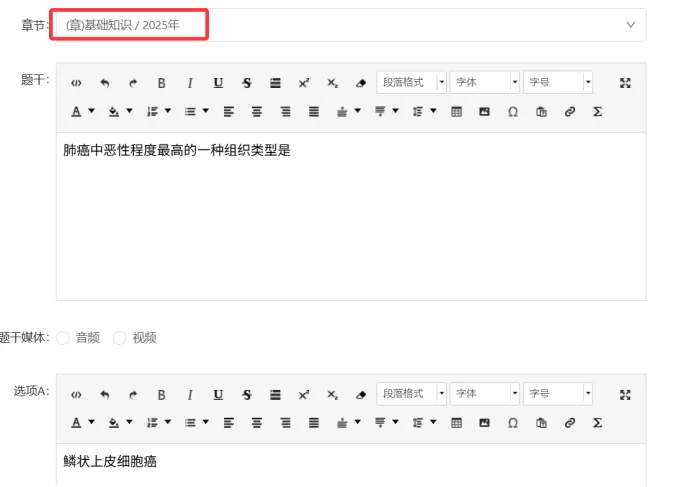Click the font color A in 题干 editor

tap(76, 112)
